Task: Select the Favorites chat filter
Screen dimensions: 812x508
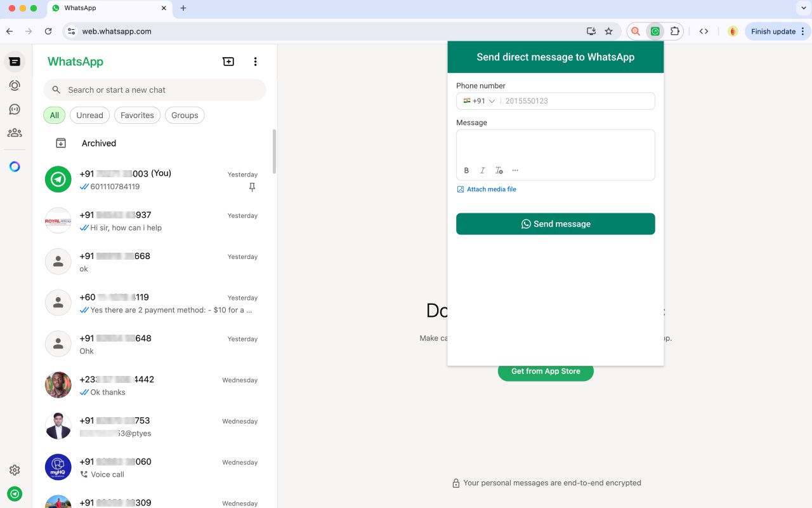Action: (137, 115)
